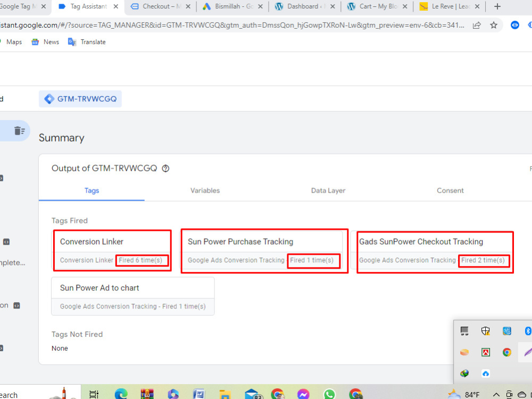
Task: Switch to the Consent tab
Action: (450, 190)
